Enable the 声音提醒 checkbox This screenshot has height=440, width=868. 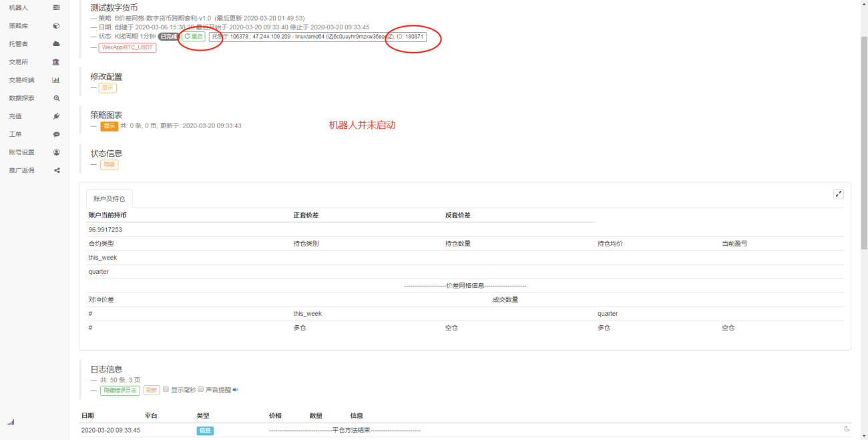[x=200, y=389]
